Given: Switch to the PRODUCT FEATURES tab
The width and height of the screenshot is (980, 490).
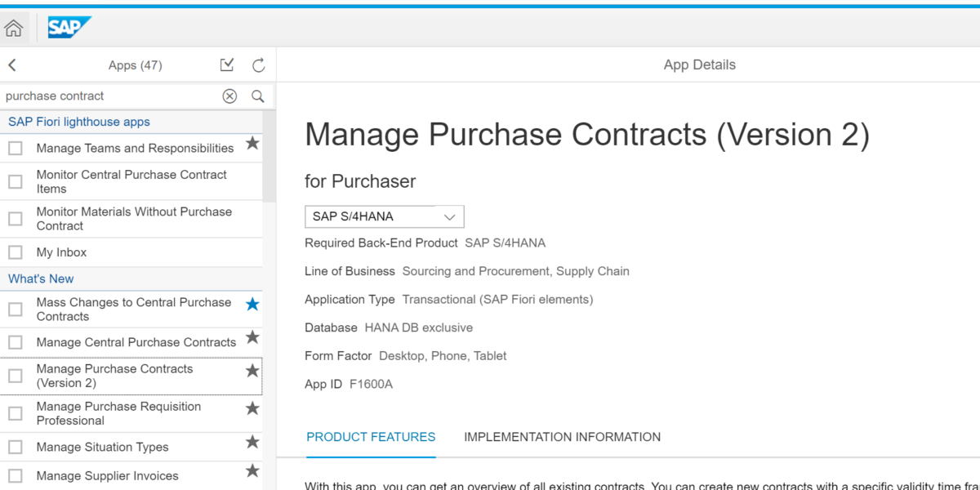Looking at the screenshot, I should pyautogui.click(x=371, y=437).
